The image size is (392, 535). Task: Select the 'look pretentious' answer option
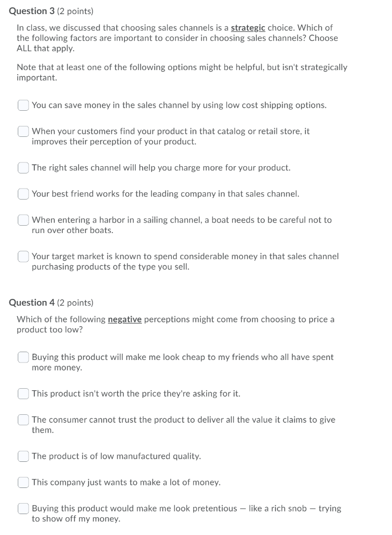(23, 508)
